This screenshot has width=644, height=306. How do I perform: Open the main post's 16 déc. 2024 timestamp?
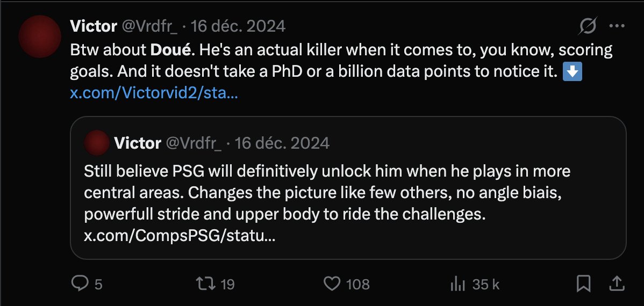238,26
